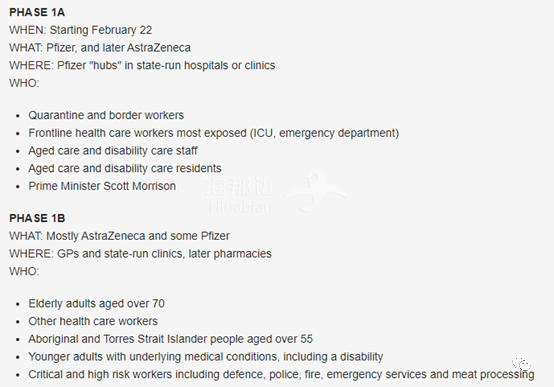Click 'Aged care and disability care residents'

pyautogui.click(x=125, y=168)
